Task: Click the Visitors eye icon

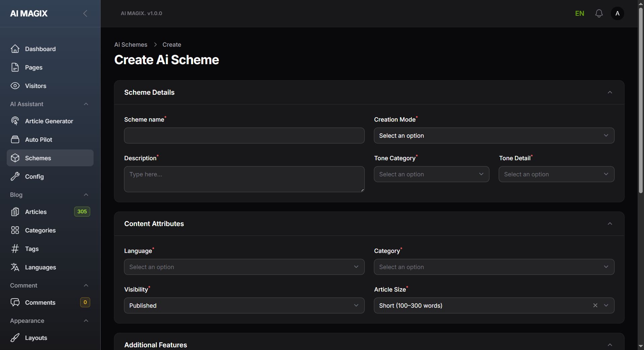Action: click(x=15, y=86)
